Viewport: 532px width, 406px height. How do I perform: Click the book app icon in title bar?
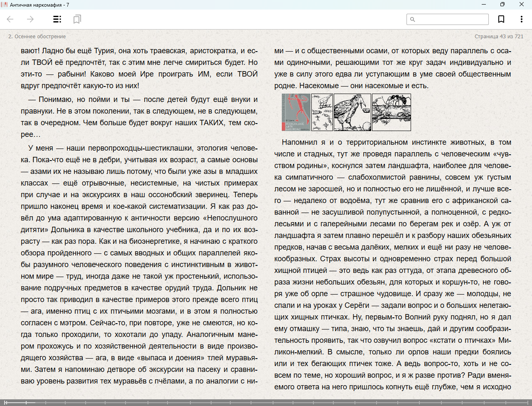[x=4, y=5]
